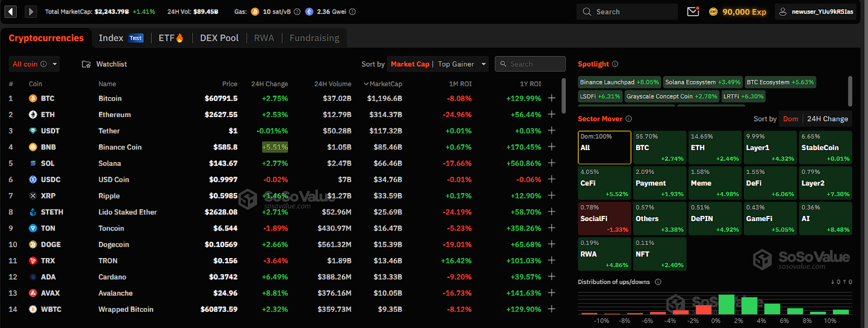Open the mail inbox envelope icon
The image size is (868, 328).
coord(693,11)
